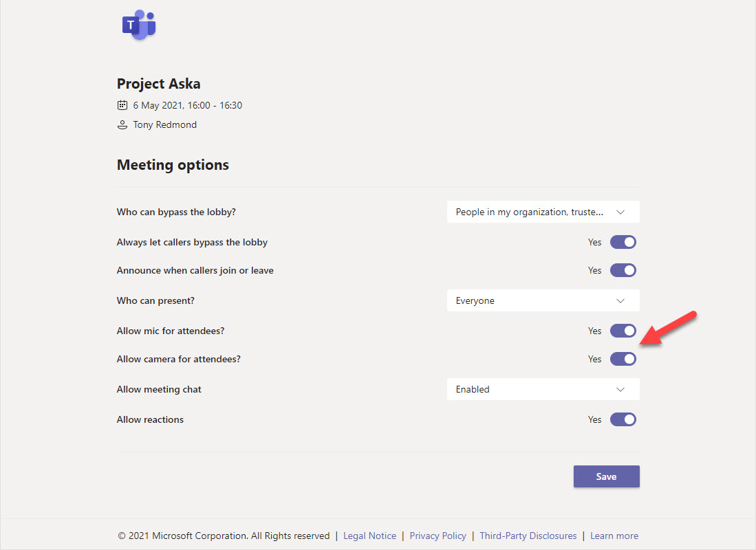Image resolution: width=756 pixels, height=550 pixels.
Task: Open Third-Party Disclosures link
Action: (x=528, y=536)
